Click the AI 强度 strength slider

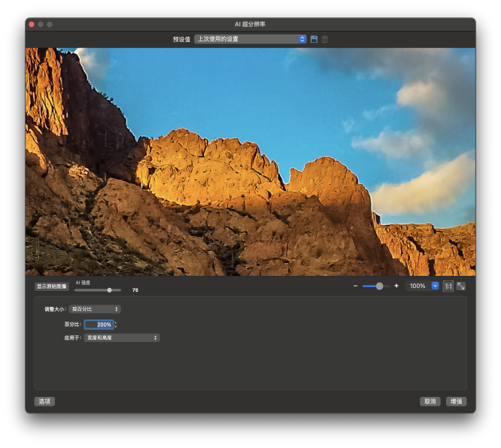pyautogui.click(x=98, y=289)
